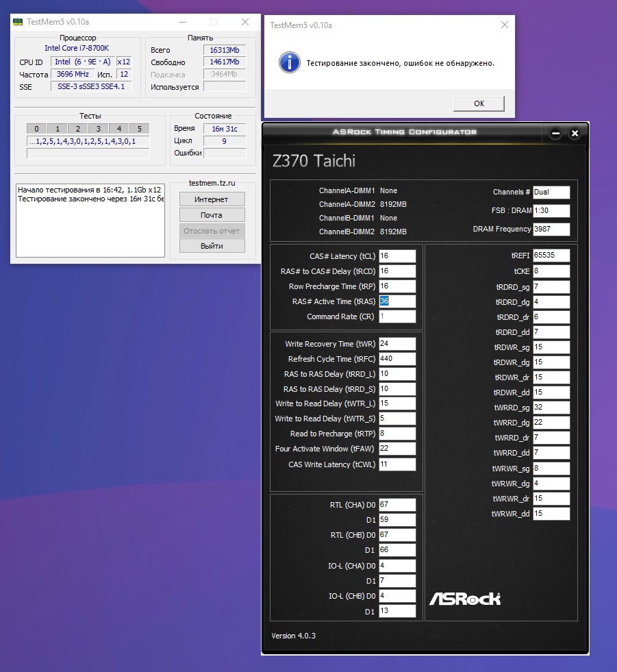Select test number 0 box

pos(36,129)
